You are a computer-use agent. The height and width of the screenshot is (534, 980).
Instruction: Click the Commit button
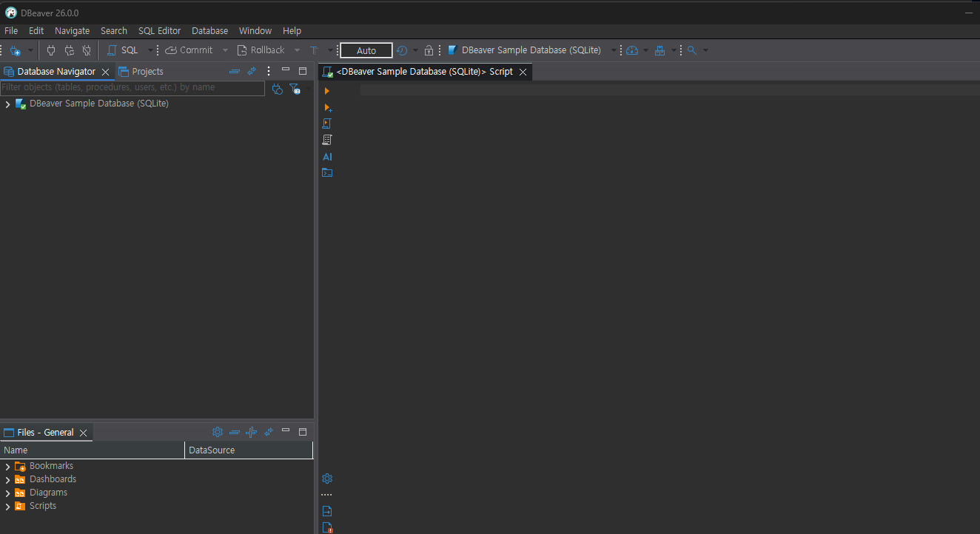(189, 50)
